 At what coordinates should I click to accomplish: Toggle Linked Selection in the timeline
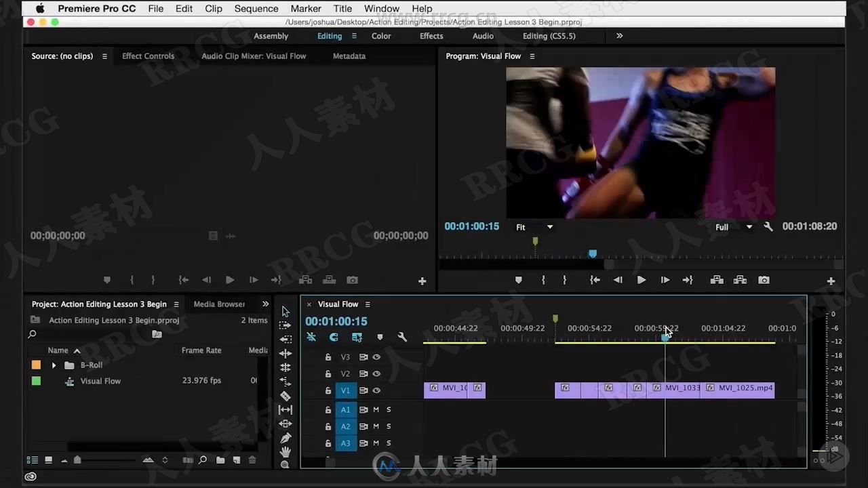[x=357, y=337]
